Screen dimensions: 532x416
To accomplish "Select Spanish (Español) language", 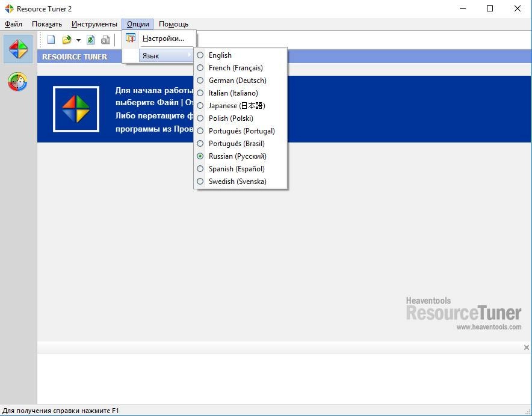I will coord(240,168).
